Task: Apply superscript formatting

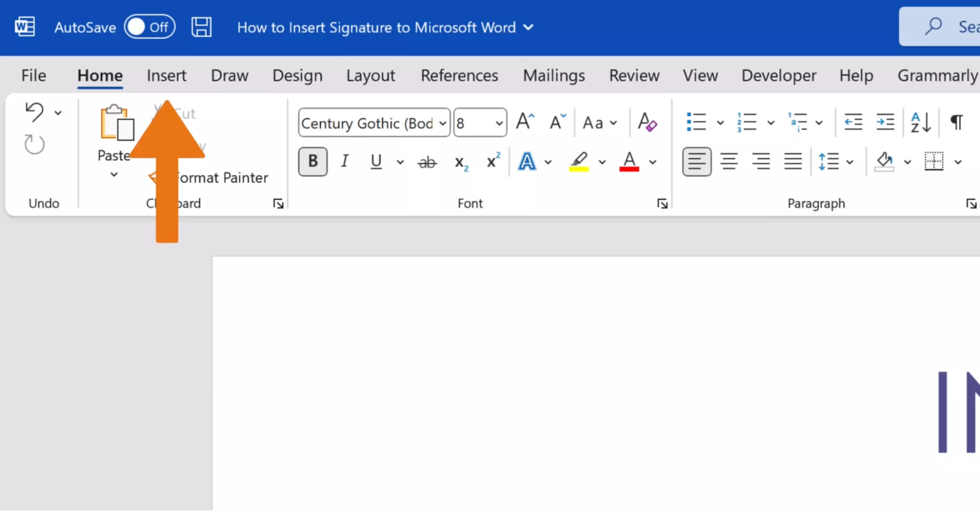Action: click(x=492, y=161)
